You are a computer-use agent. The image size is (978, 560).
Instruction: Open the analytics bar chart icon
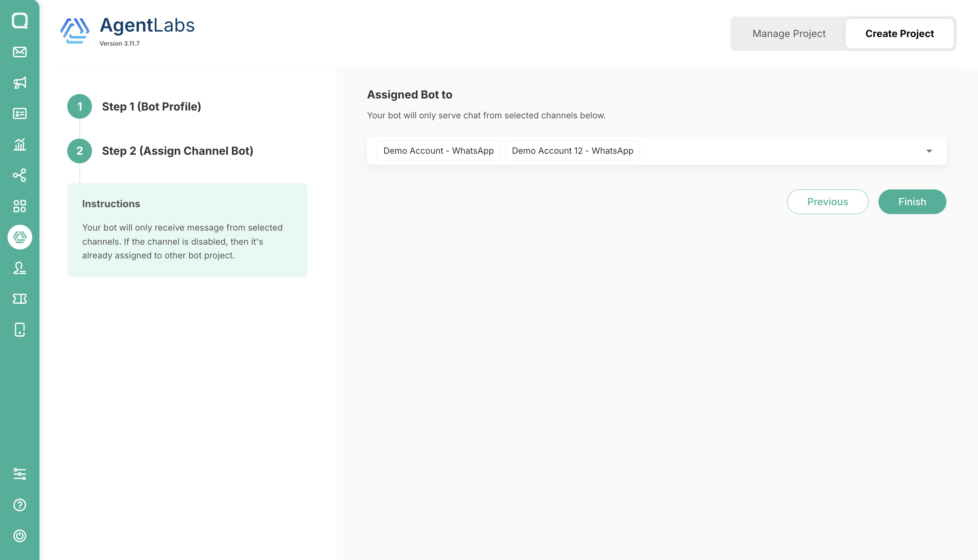coord(20,144)
